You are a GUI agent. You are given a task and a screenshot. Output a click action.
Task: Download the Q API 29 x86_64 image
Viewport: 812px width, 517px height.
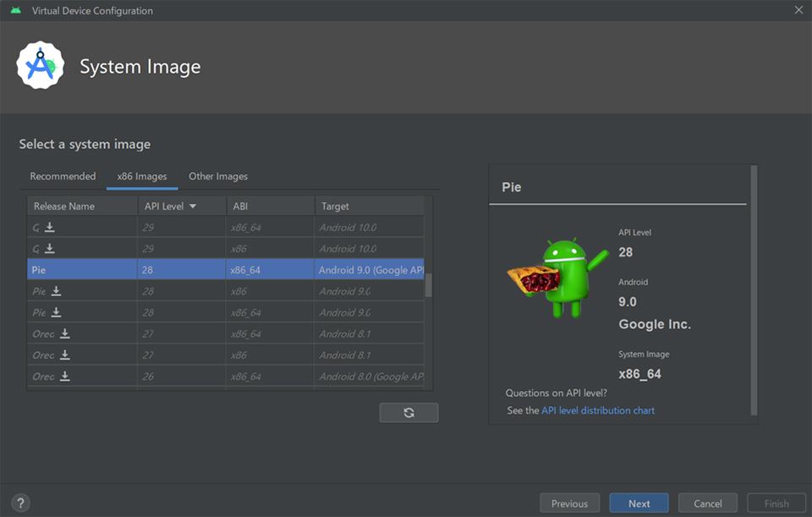(x=50, y=227)
